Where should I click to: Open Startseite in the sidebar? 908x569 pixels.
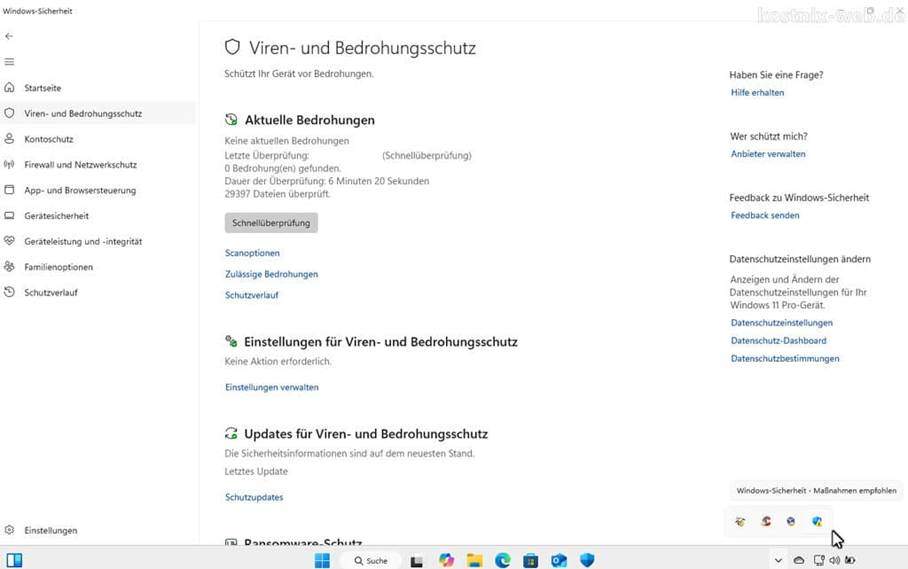pyautogui.click(x=42, y=88)
